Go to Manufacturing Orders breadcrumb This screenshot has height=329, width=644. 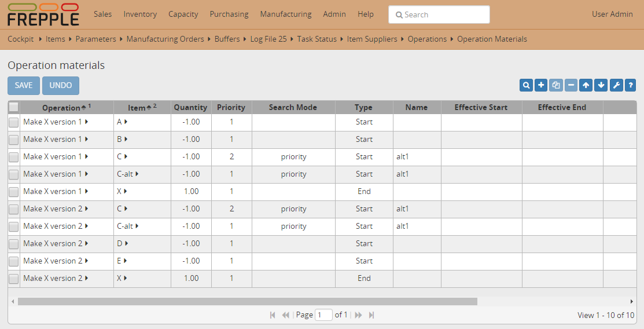(165, 39)
